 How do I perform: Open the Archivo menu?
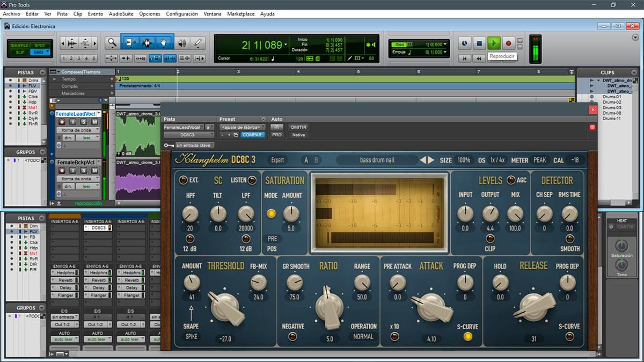pos(12,13)
